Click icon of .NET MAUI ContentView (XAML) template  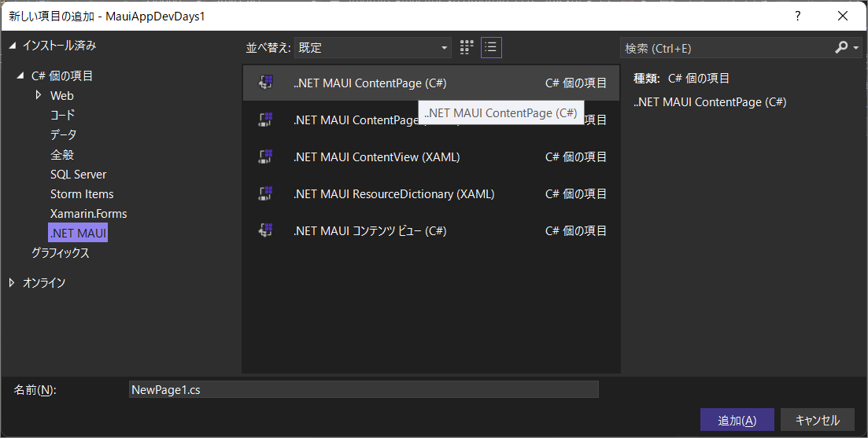[x=266, y=156]
